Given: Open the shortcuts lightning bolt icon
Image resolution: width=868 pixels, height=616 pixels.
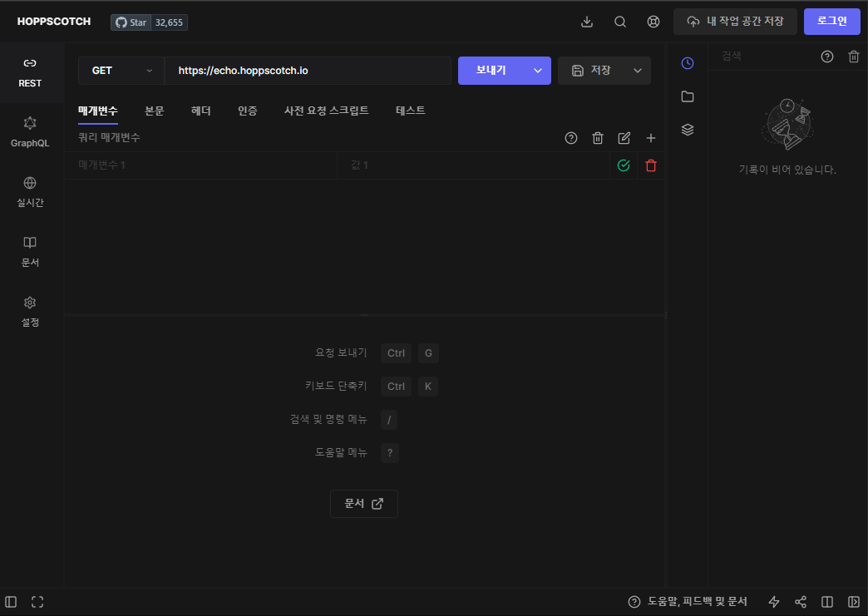Looking at the screenshot, I should pyautogui.click(x=774, y=602).
